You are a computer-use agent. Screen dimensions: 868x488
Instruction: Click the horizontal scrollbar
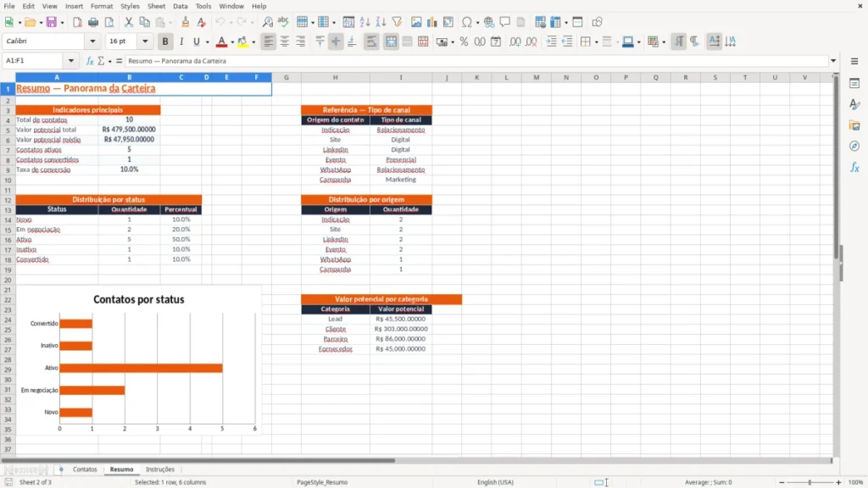pos(198,460)
